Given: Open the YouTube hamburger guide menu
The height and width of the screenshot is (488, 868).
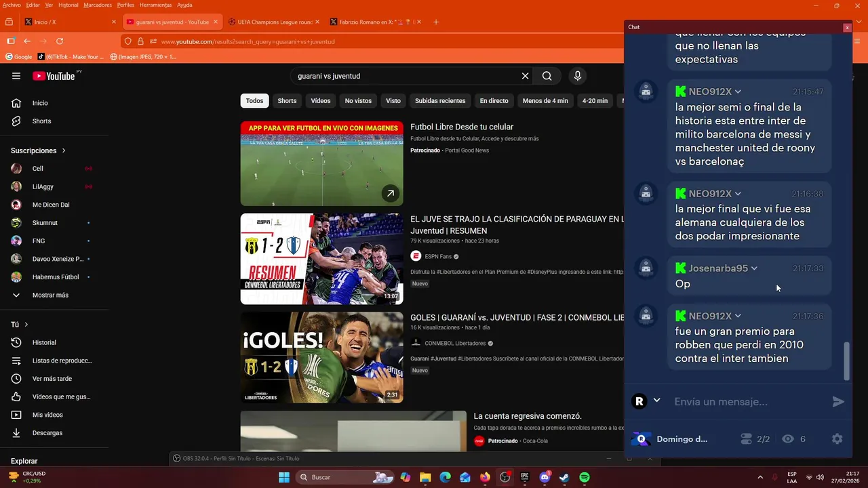Looking at the screenshot, I should coord(16,76).
